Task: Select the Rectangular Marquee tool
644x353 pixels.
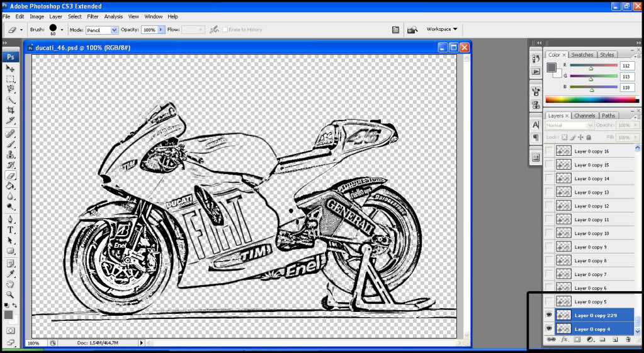Action: pyautogui.click(x=10, y=79)
